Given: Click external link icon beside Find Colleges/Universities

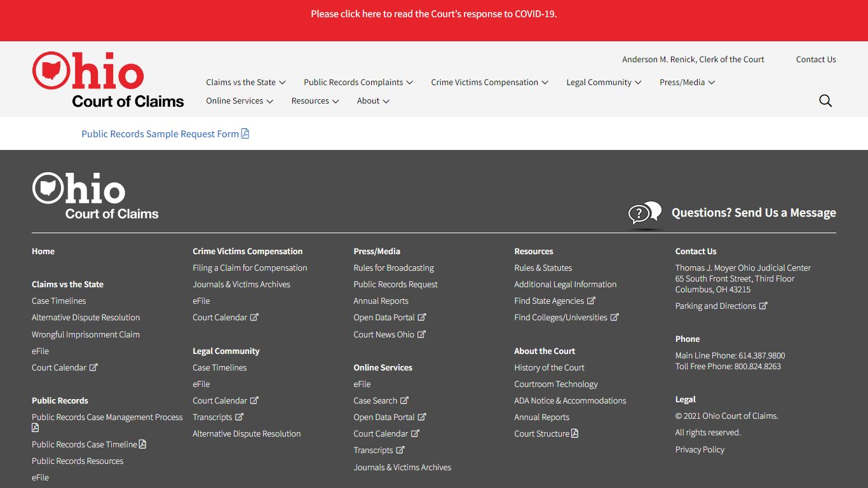Looking at the screenshot, I should pyautogui.click(x=614, y=317).
